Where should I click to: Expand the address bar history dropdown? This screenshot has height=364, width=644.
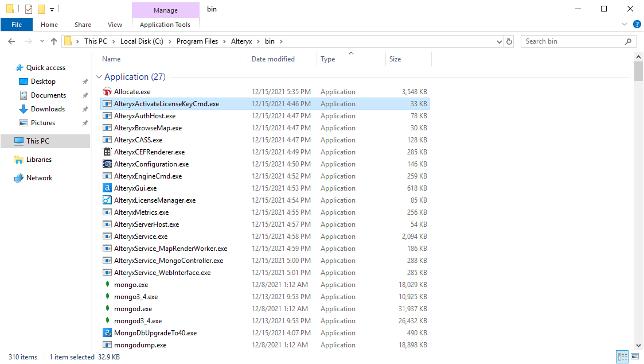[x=498, y=41]
